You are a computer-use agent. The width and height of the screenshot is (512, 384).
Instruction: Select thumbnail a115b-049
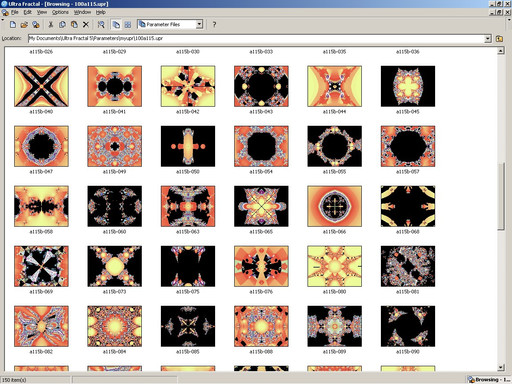pyautogui.click(x=115, y=146)
